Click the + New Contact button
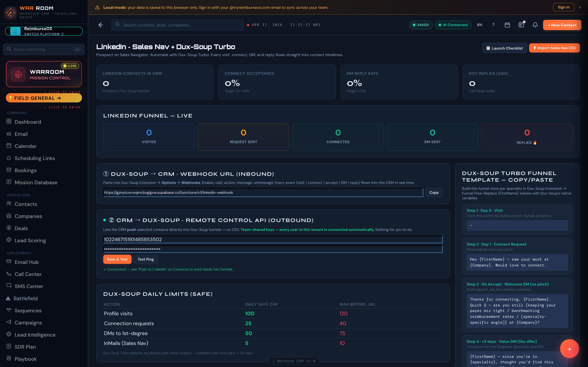The image size is (588, 367). [x=562, y=25]
